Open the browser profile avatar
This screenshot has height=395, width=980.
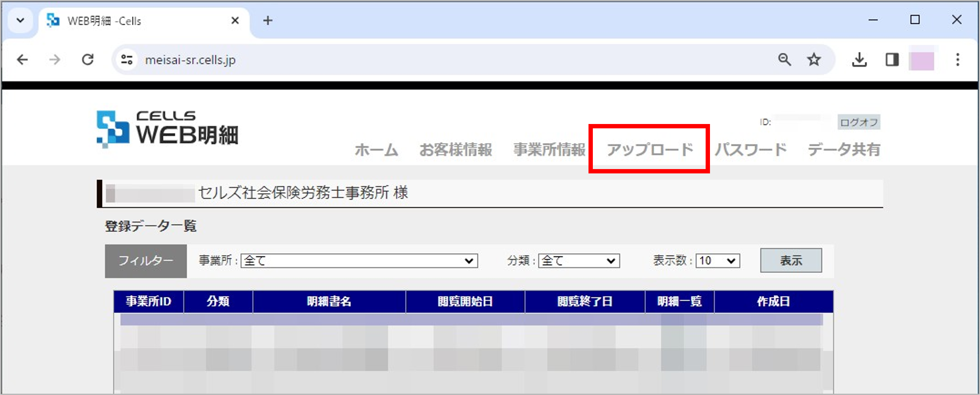(921, 59)
